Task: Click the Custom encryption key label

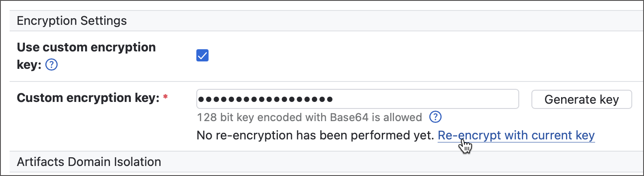Action: point(88,98)
